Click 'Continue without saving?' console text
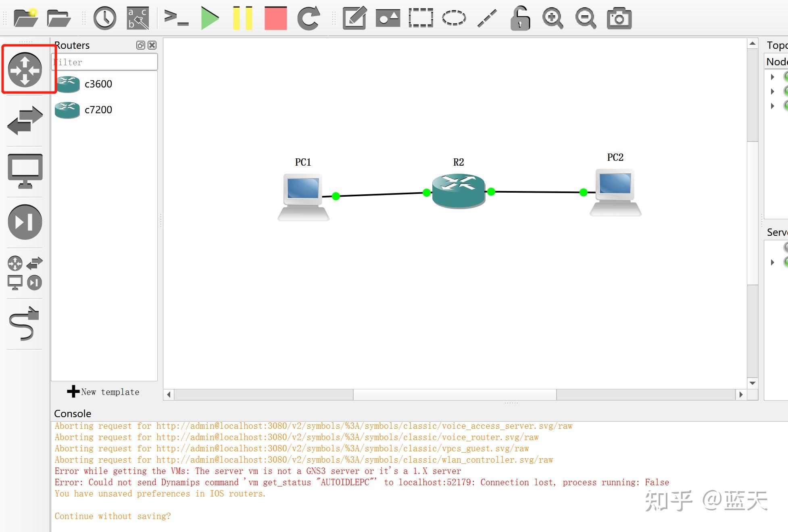The image size is (788, 532). (113, 516)
